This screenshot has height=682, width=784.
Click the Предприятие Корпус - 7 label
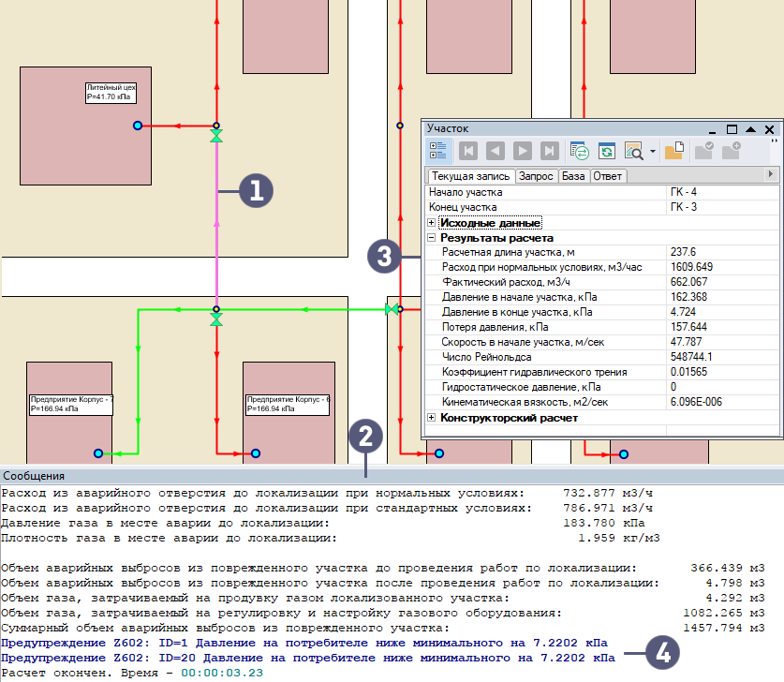tap(71, 405)
